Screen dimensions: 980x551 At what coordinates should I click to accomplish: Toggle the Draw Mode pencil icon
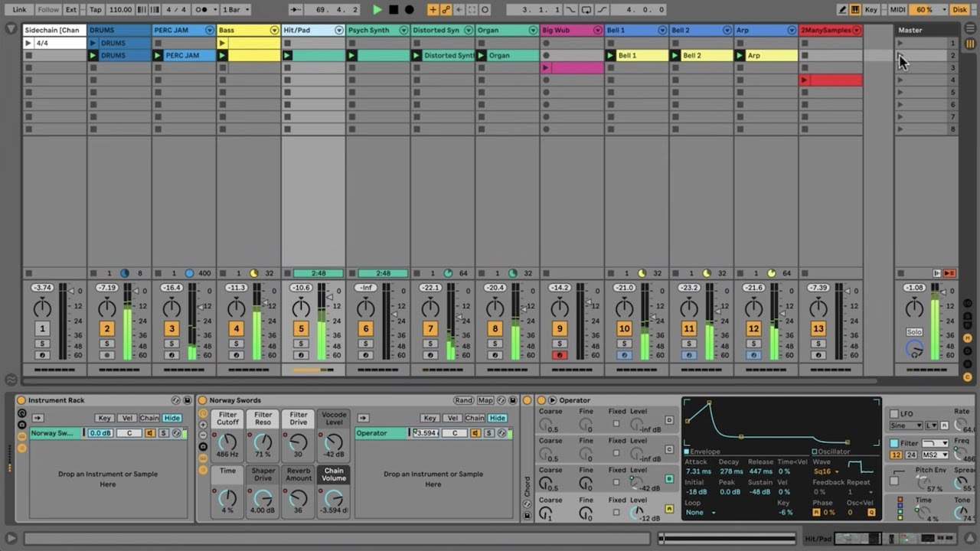pyautogui.click(x=842, y=10)
